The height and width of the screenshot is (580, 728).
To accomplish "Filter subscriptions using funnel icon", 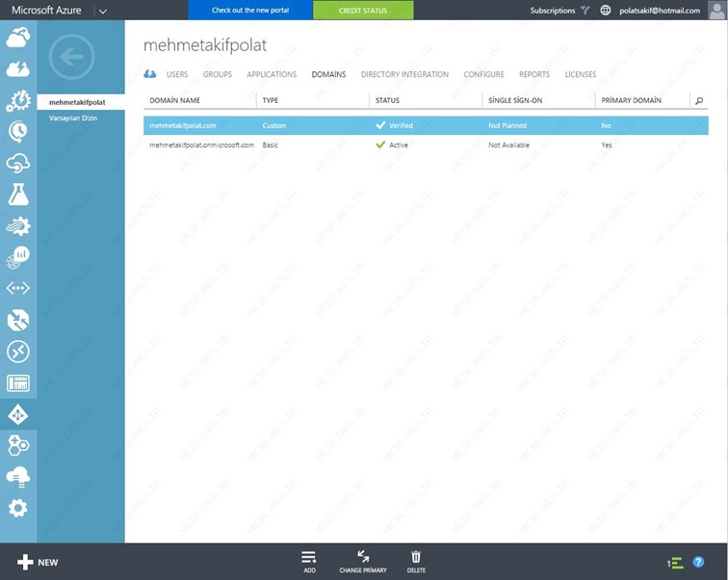I will (585, 11).
